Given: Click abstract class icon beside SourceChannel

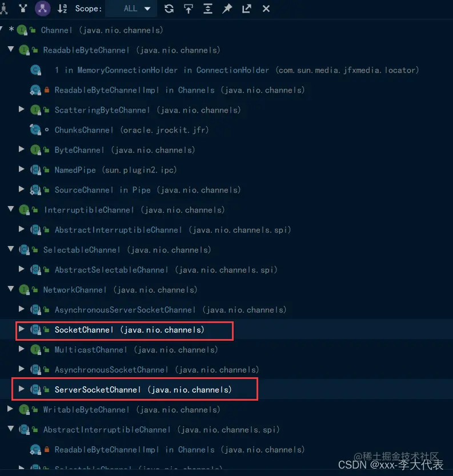Looking at the screenshot, I should click(x=36, y=190).
